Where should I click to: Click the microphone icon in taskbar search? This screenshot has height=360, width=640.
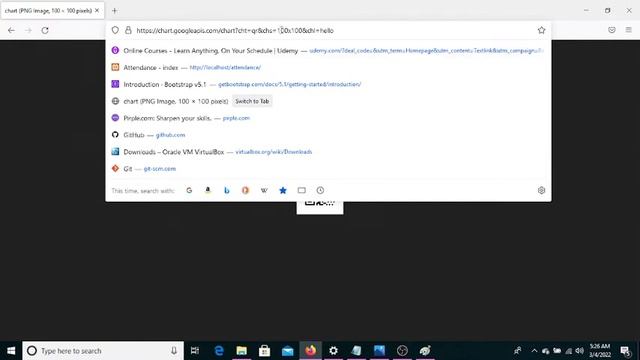point(174,351)
